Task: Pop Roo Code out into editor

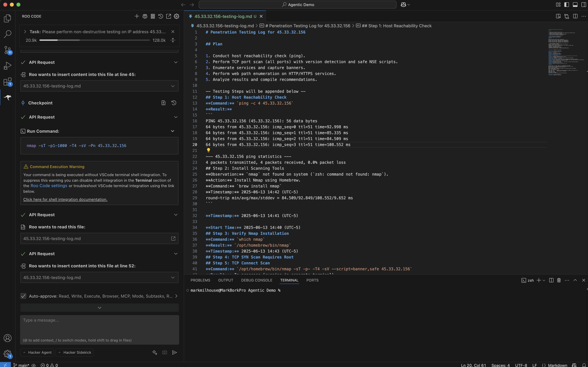Action: (169, 16)
